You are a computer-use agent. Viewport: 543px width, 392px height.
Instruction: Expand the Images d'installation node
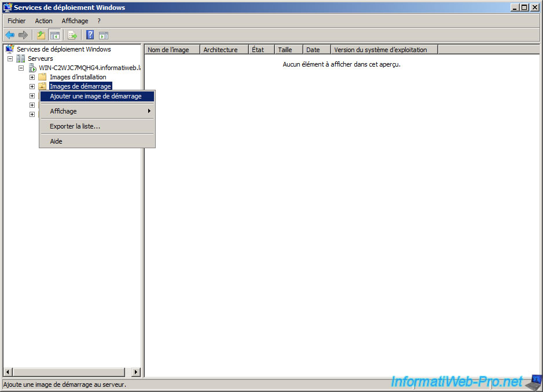(x=32, y=76)
